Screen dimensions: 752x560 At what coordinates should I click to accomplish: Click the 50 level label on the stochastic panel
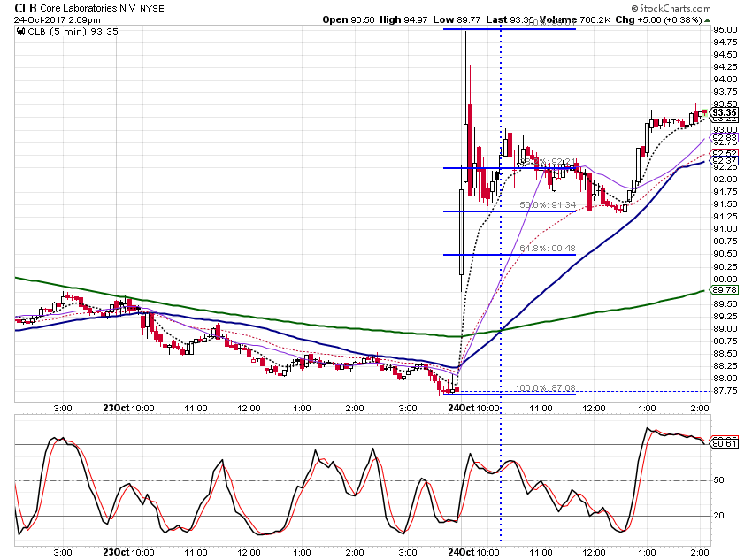tap(718, 480)
